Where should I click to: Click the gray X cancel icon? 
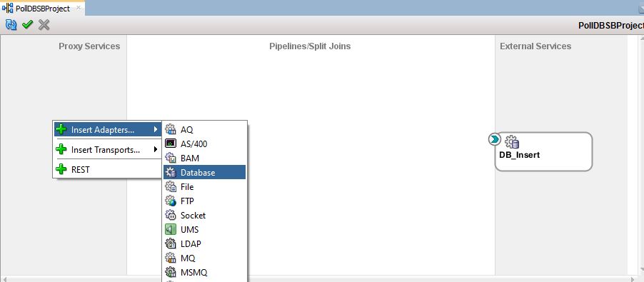(44, 25)
